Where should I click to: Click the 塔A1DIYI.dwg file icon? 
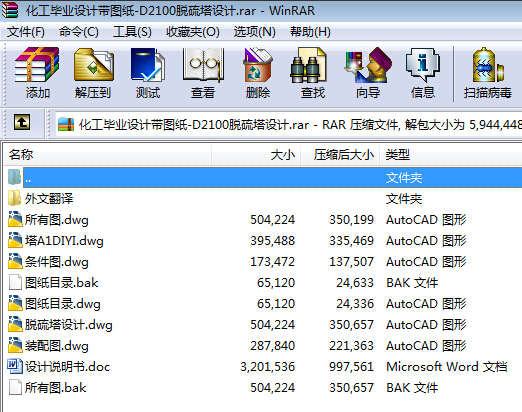[x=15, y=240]
